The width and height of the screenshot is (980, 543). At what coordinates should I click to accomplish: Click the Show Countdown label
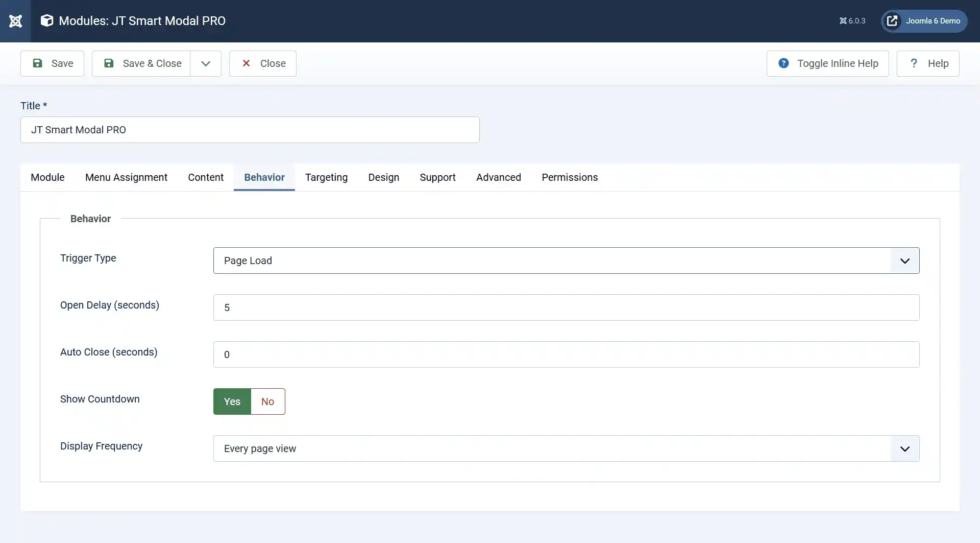(x=100, y=399)
